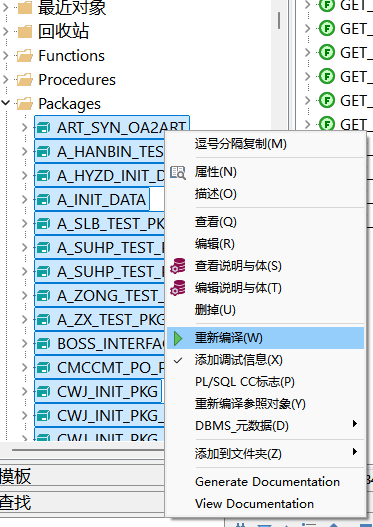
Task: Toggle the 添加调试信息(X) checked option
Action: pyautogui.click(x=265, y=360)
